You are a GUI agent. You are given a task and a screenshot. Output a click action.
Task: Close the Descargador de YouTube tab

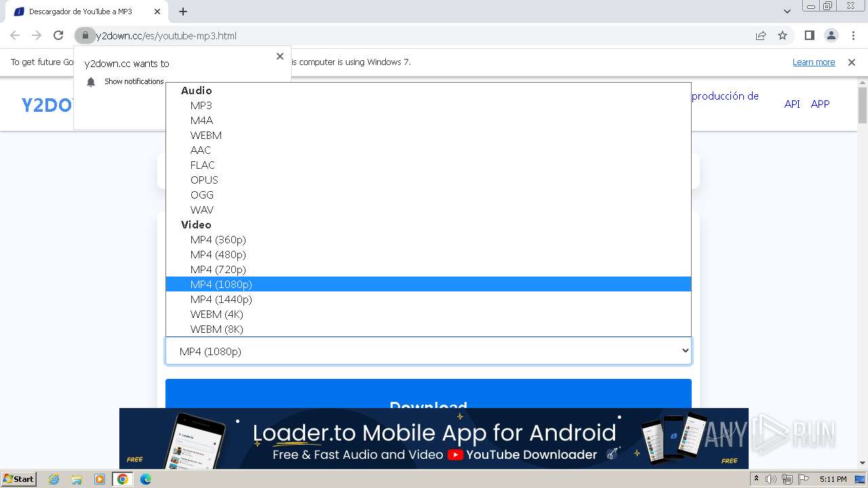click(x=156, y=12)
